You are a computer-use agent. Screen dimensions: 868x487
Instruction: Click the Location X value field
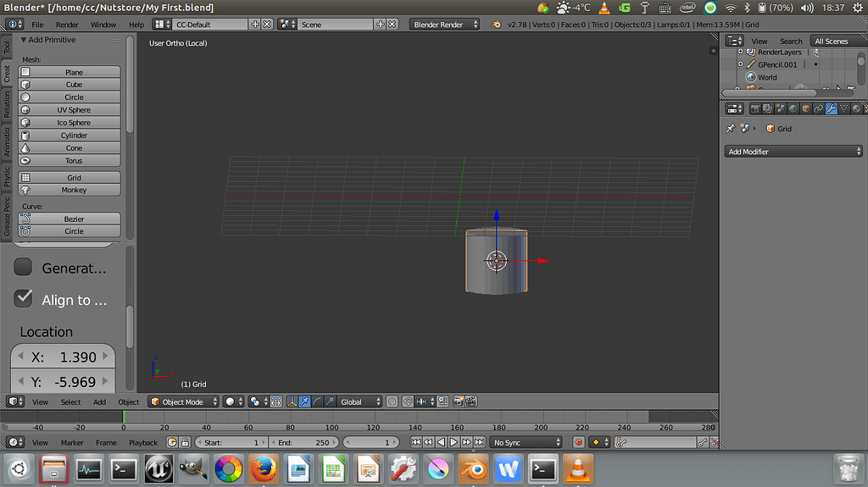63,357
